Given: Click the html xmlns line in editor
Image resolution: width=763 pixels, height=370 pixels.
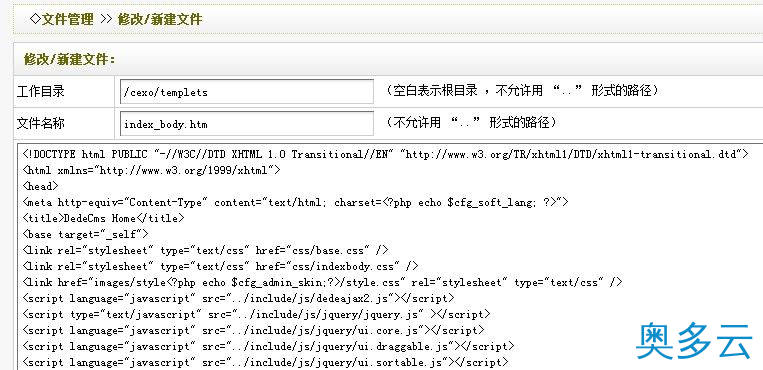Looking at the screenshot, I should pos(151,170).
